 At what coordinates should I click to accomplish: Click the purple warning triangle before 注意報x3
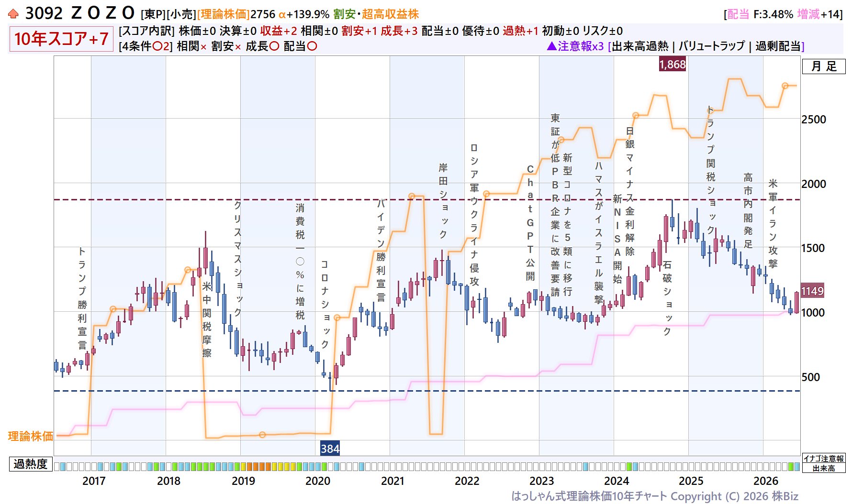click(551, 46)
